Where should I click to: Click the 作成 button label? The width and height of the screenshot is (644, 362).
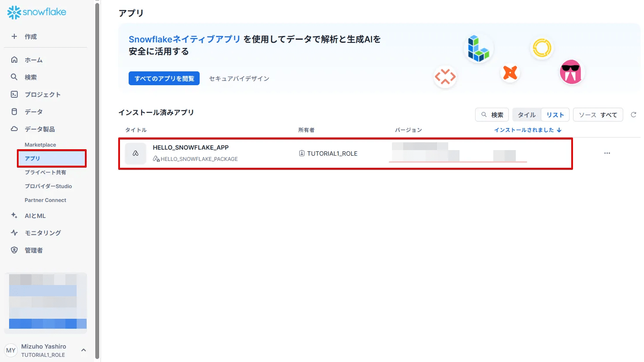coord(31,36)
